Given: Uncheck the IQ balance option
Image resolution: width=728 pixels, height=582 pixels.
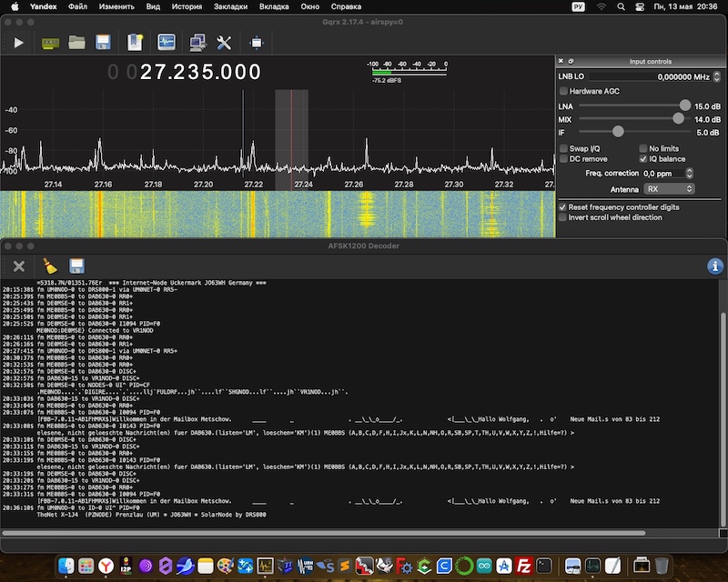Looking at the screenshot, I should click(x=643, y=159).
